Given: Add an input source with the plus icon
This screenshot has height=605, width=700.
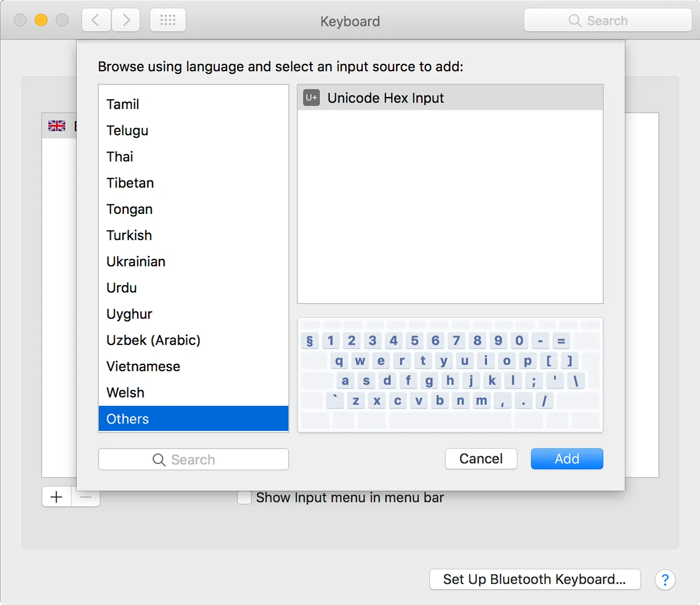Looking at the screenshot, I should (56, 496).
